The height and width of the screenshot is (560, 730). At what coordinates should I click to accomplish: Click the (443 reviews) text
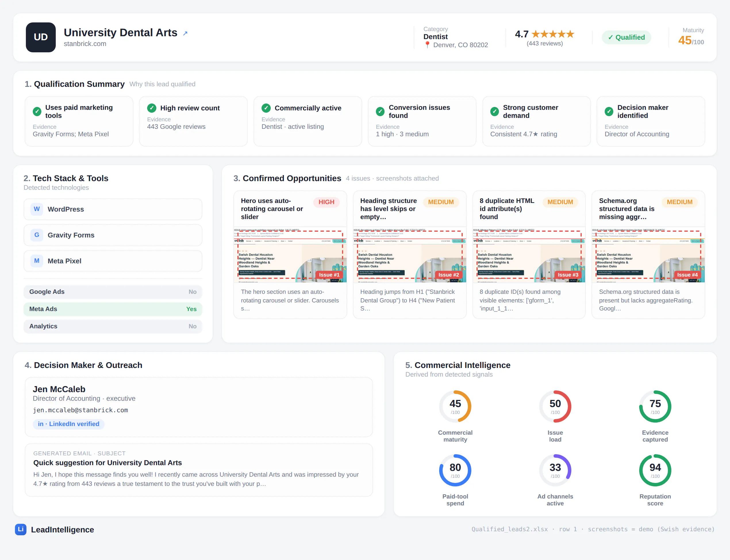pyautogui.click(x=544, y=43)
